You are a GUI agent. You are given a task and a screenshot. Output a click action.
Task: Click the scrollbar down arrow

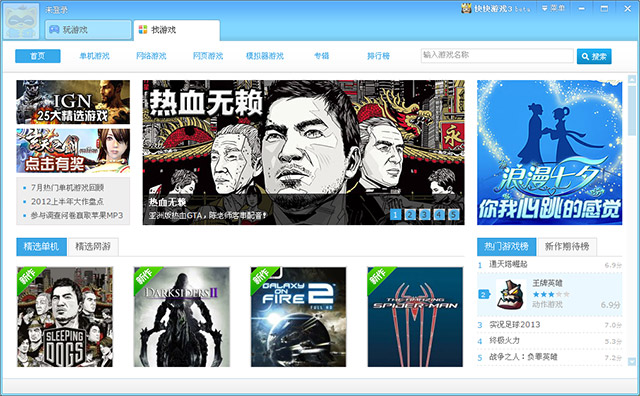pos(632,362)
